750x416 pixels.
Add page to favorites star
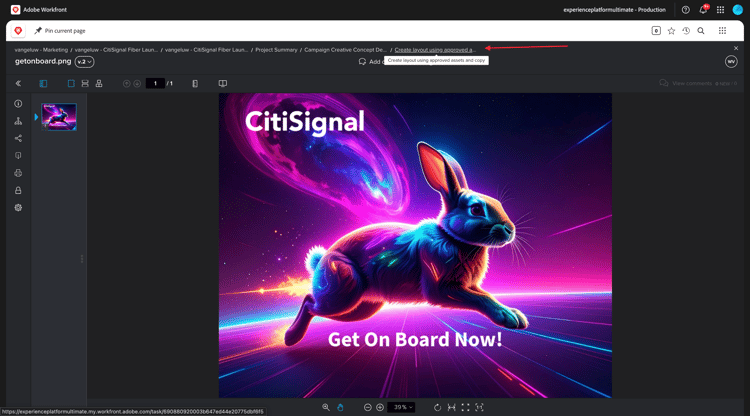[x=671, y=31]
